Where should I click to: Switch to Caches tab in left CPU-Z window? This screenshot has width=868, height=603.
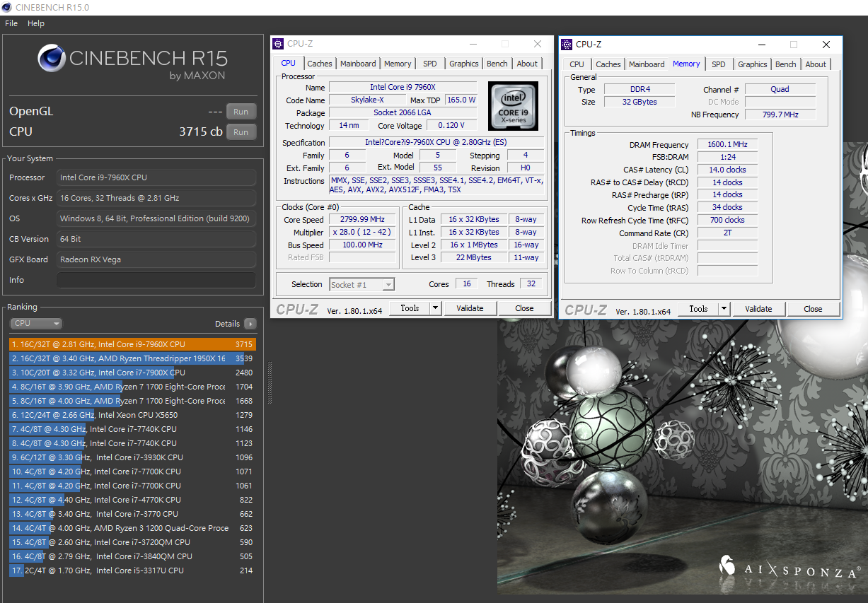[320, 64]
